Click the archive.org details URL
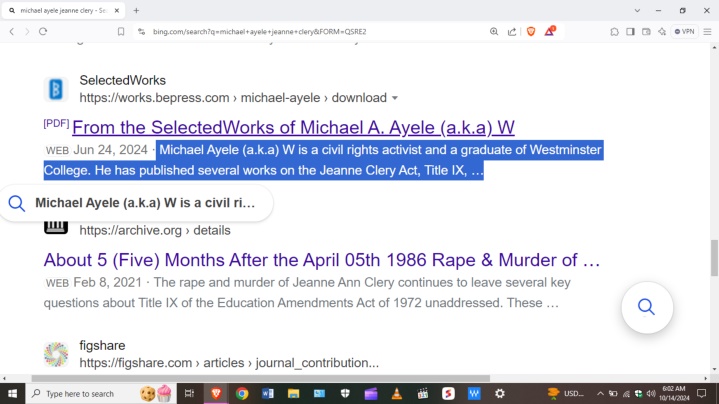The height and width of the screenshot is (404, 719). point(155,230)
